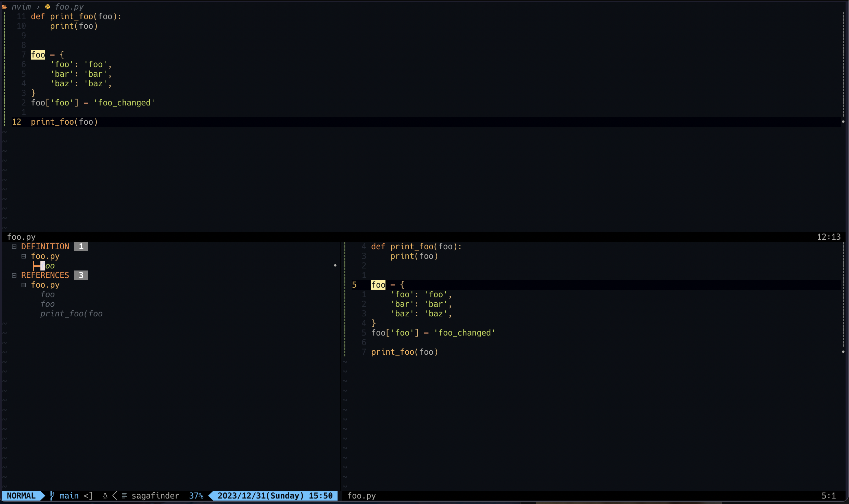The height and width of the screenshot is (504, 849).
Task: Click the 37% scroll progress indicator
Action: (x=196, y=496)
